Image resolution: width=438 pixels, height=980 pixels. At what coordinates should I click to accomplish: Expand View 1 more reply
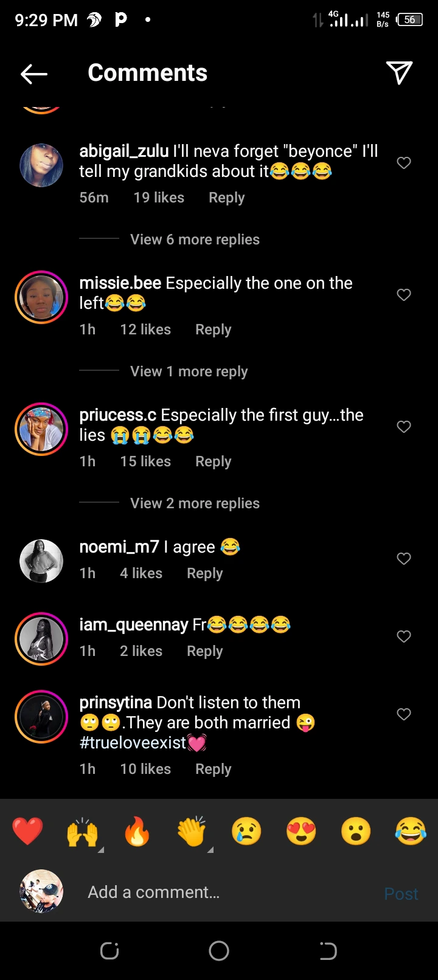[189, 371]
